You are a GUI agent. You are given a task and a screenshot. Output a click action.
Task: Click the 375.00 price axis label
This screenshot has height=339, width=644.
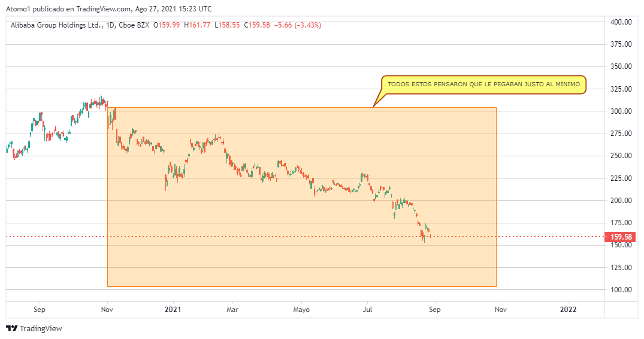[621, 44]
